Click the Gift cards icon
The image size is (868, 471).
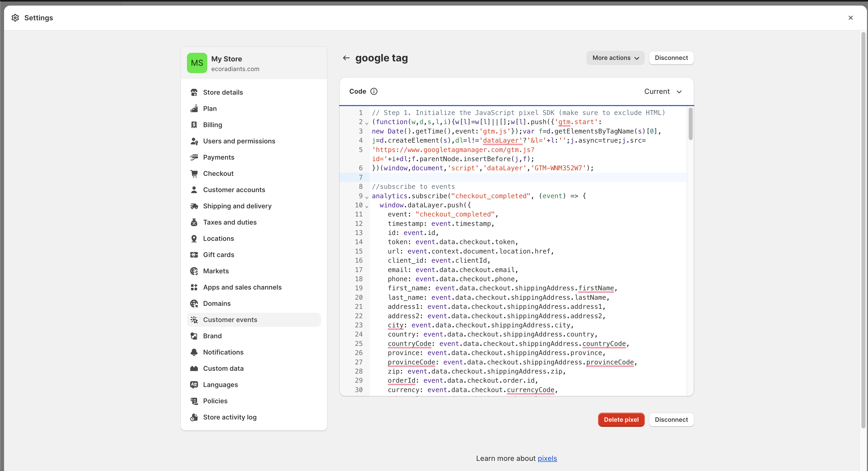(194, 255)
